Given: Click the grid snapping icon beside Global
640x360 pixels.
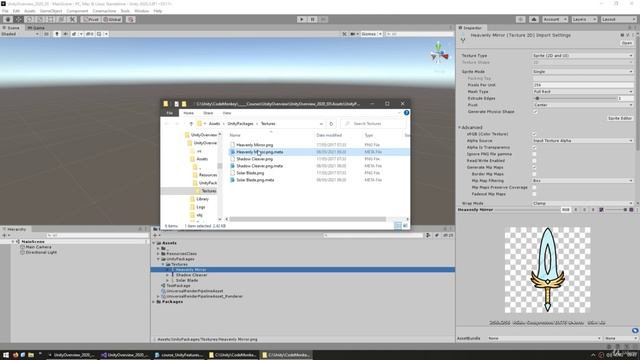Looking at the screenshot, I should tap(131, 19).
